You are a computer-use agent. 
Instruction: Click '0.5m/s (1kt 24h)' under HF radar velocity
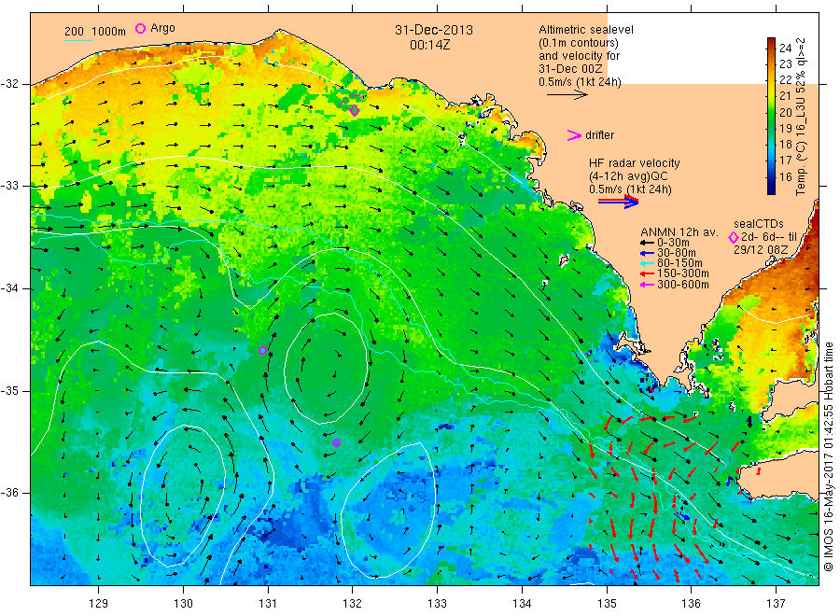tap(630, 189)
